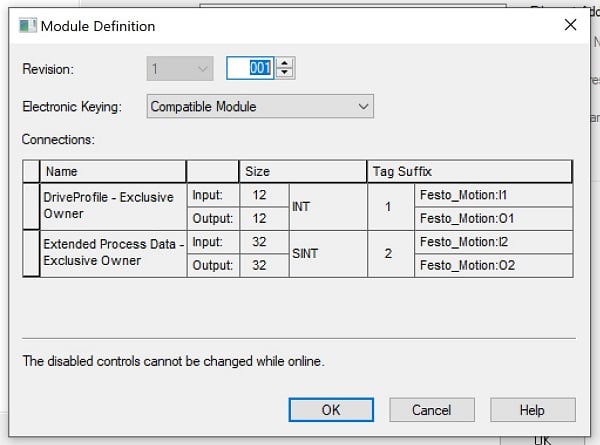The image size is (600, 445).
Task: Click the minor revision field showing 001
Action: click(250, 68)
